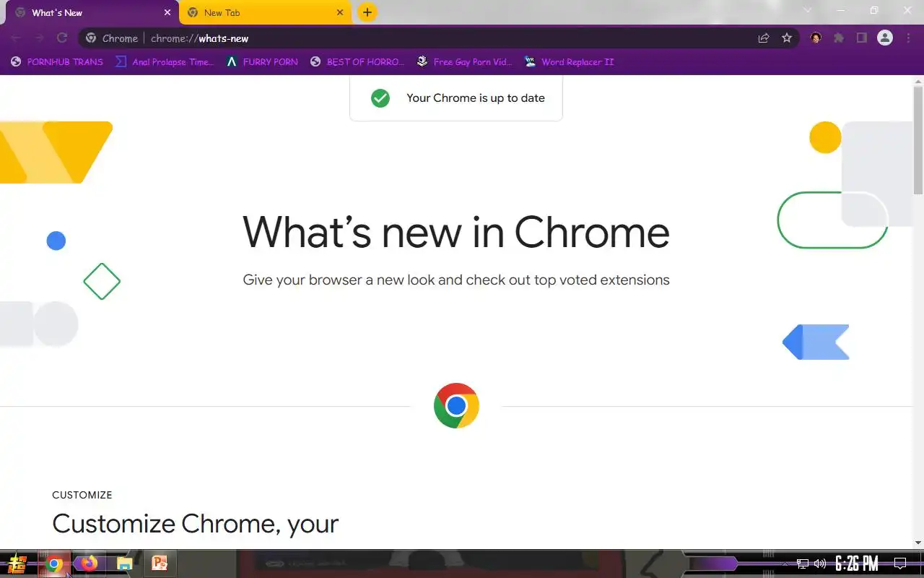924x578 pixels.
Task: Switch to the New Tab tab
Action: point(265,13)
